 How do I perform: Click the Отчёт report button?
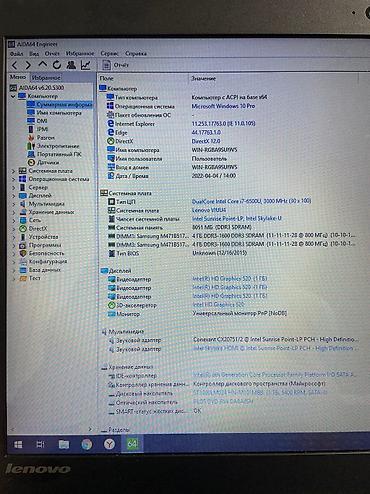[115, 65]
